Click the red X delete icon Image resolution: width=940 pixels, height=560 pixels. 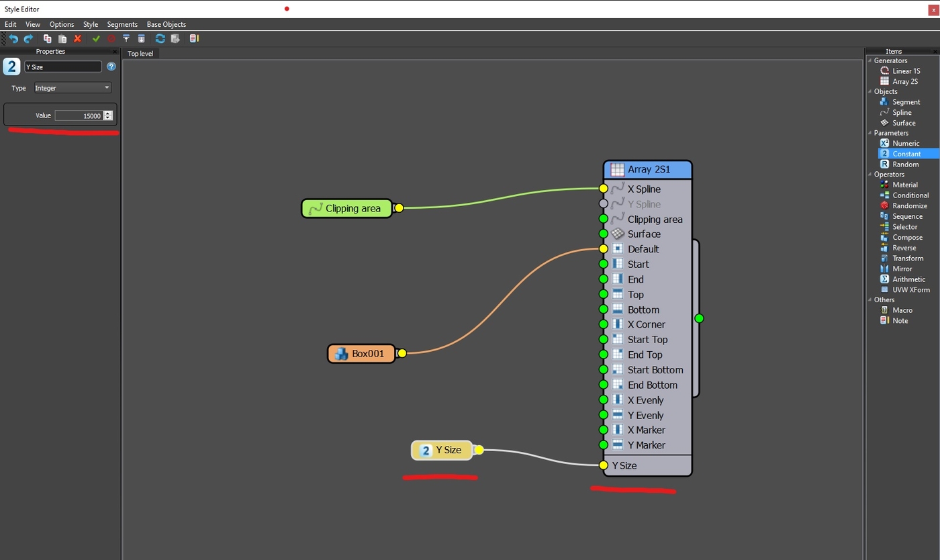pyautogui.click(x=78, y=39)
